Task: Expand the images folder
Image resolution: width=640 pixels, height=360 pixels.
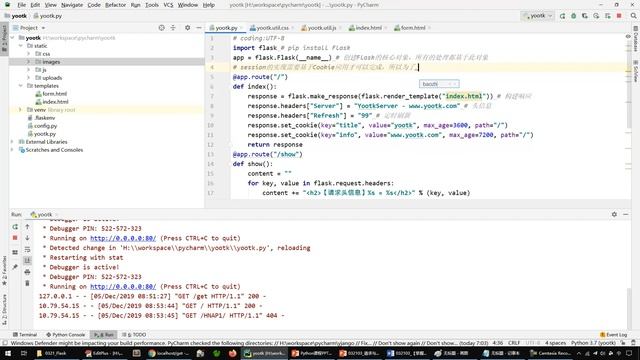Action: [x=29, y=62]
